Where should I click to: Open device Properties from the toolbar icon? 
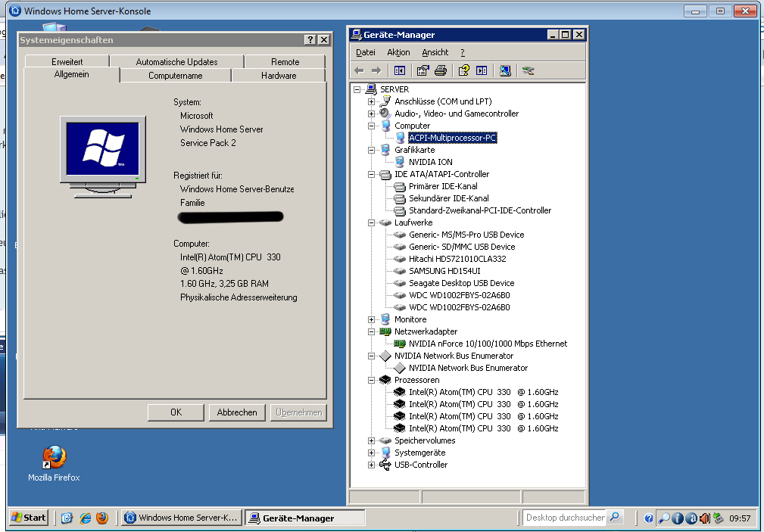423,71
